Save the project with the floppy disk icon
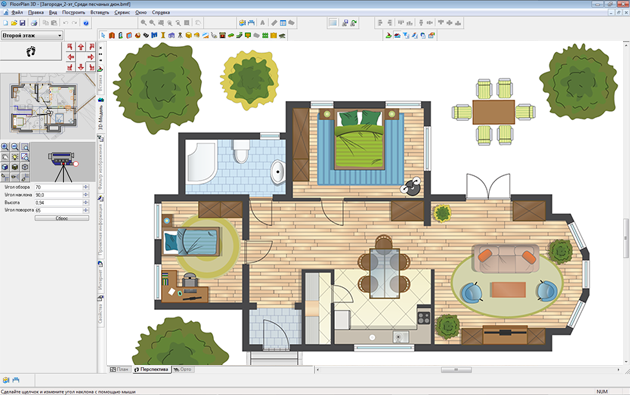The image size is (630, 395). [22, 23]
